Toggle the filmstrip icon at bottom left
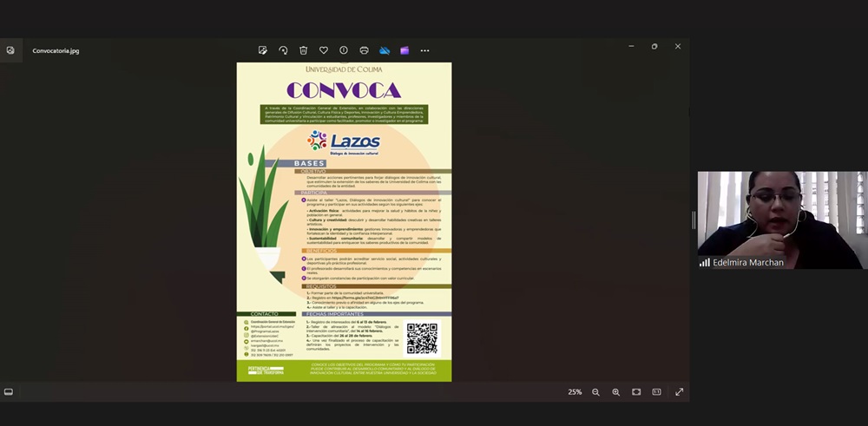The height and width of the screenshot is (426, 868). click(x=9, y=392)
